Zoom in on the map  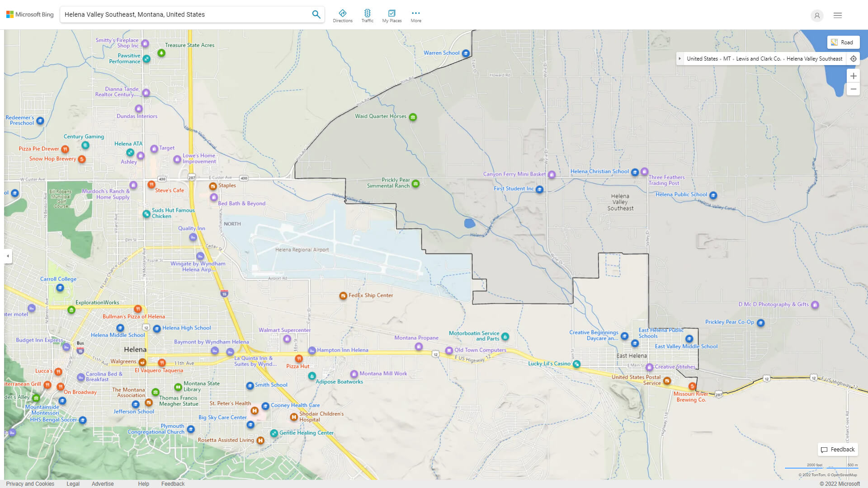click(853, 76)
